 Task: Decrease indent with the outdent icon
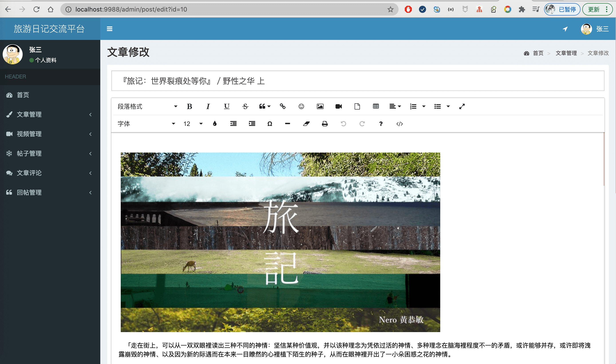pyautogui.click(x=233, y=124)
